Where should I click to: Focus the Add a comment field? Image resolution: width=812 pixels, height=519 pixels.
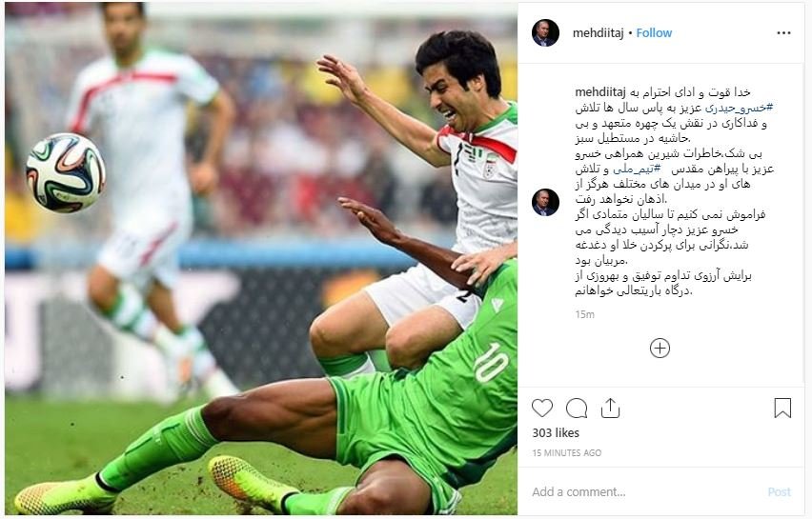click(642, 491)
